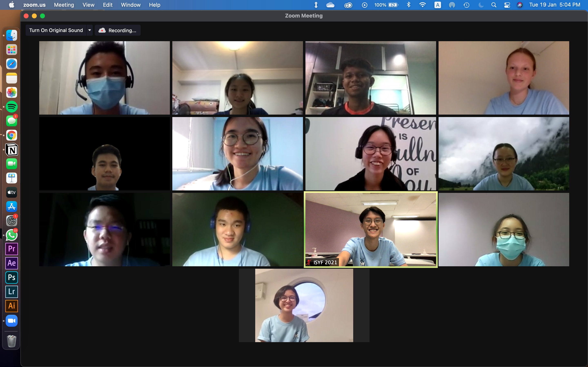
Task: Open WhatsApp from the dock
Action: tap(11, 235)
